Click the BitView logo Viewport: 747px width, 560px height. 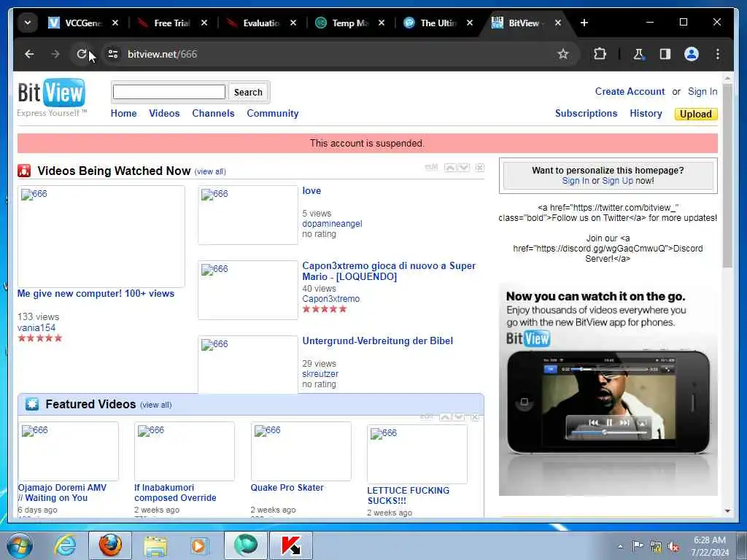tap(52, 98)
